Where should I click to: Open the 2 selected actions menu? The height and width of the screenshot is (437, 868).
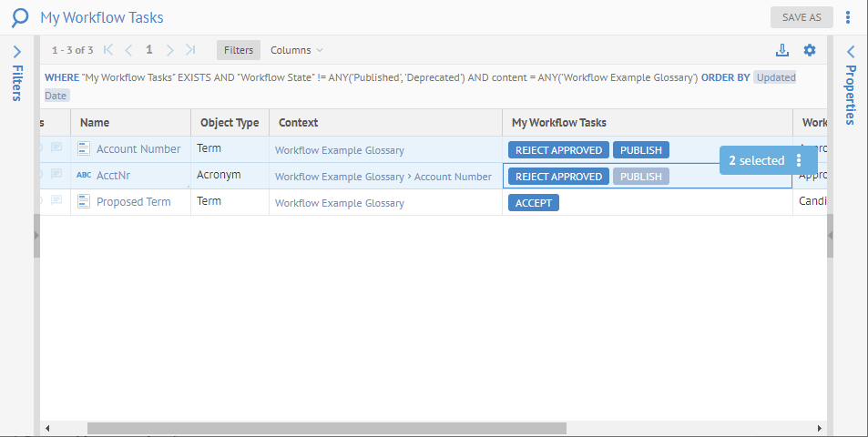tap(799, 160)
